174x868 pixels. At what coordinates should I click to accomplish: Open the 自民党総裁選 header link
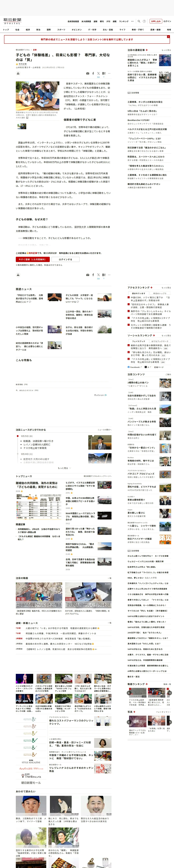pyautogui.click(x=73, y=21)
